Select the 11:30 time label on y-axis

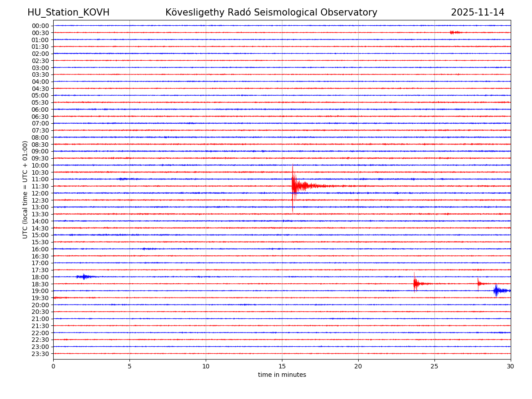point(40,186)
